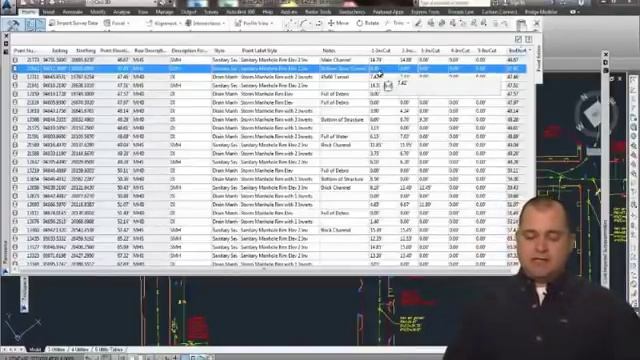This screenshot has width=640, height=360.
Task: Switch to the Annotate ribbon tab
Action: 72,12
